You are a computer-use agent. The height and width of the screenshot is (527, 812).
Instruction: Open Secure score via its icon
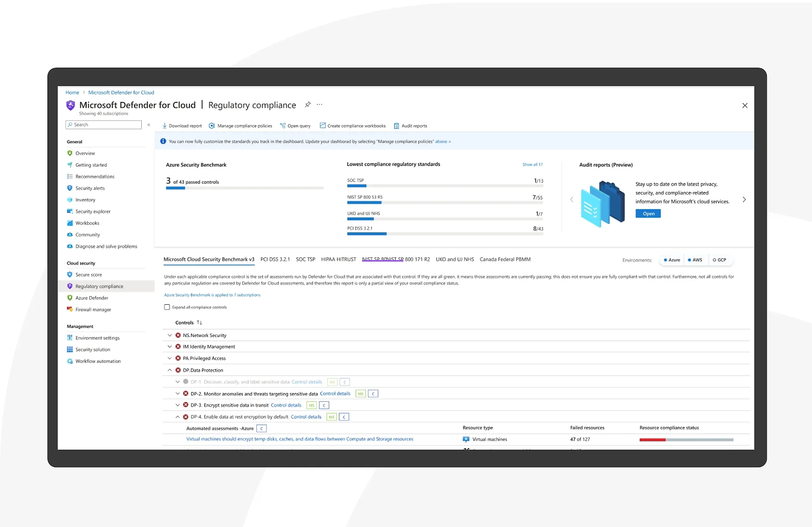(x=70, y=274)
